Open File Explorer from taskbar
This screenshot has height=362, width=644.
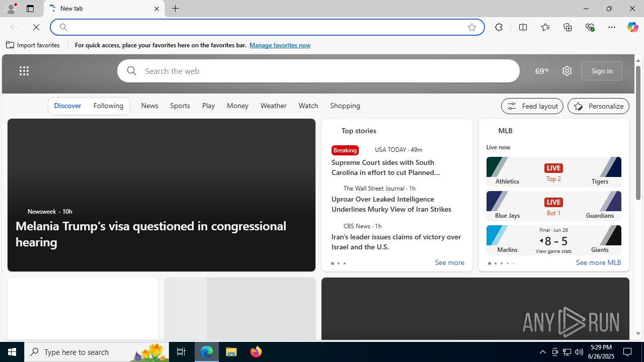pyautogui.click(x=231, y=352)
